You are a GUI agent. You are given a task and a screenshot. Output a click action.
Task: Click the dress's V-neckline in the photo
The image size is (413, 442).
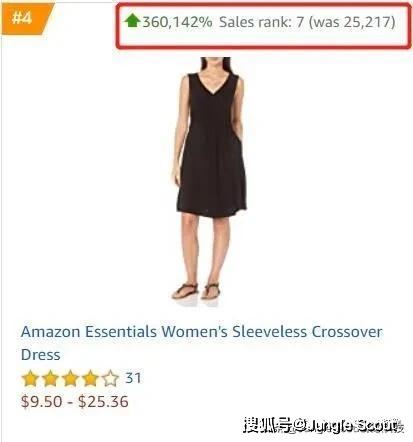click(213, 82)
